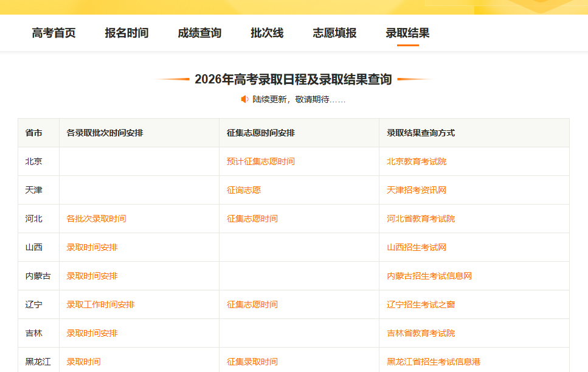This screenshot has height=372, width=588.
Task: Open 录取工作时间安排 link for 辽宁
Action: 100,304
